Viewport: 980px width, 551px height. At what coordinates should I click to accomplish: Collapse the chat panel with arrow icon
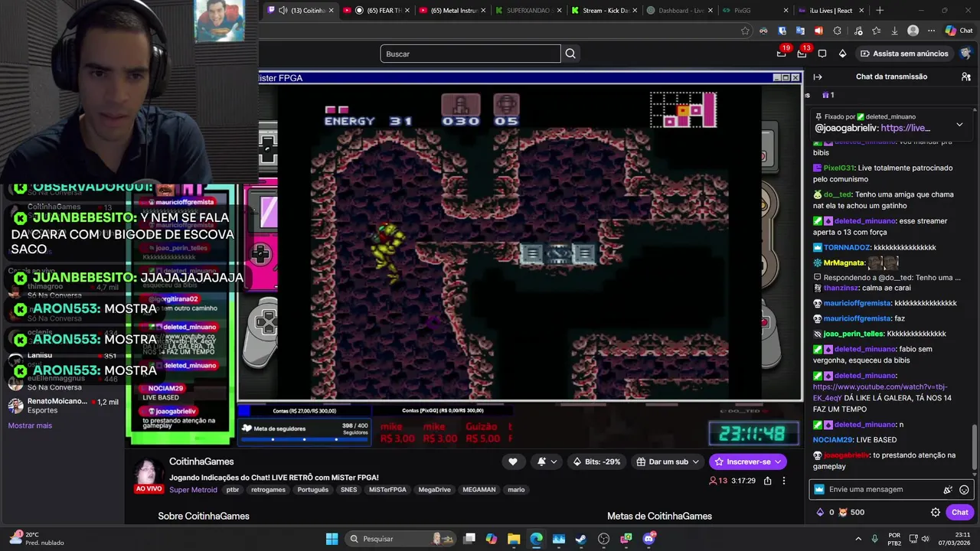pyautogui.click(x=818, y=77)
